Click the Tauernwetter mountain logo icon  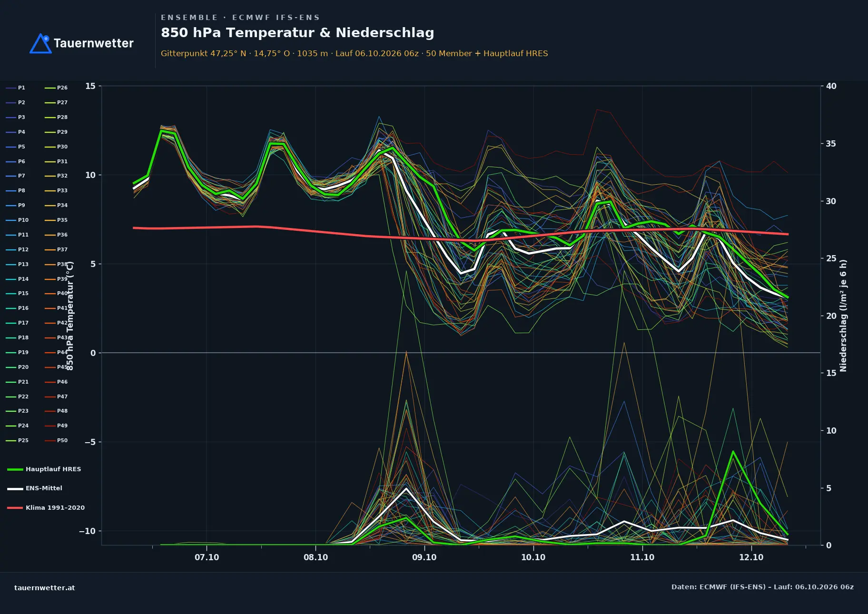click(40, 43)
